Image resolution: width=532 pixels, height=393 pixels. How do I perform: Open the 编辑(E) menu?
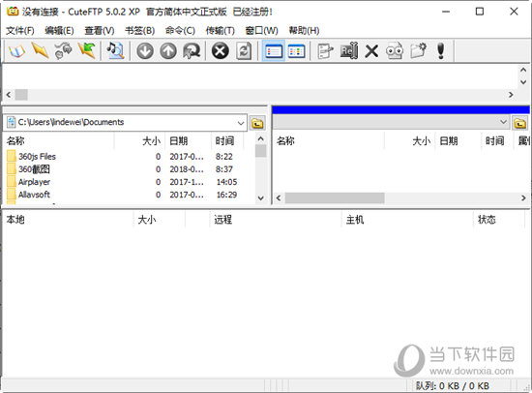pos(59,31)
